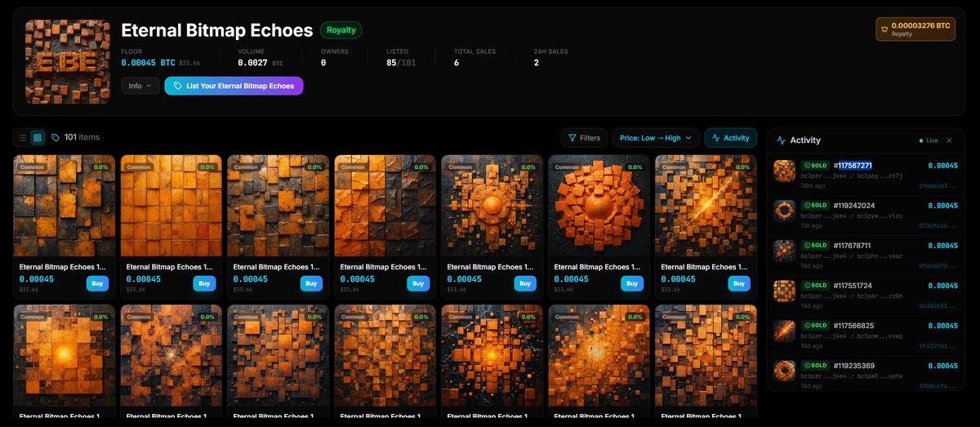The image size is (980, 427).
Task: Click the green Live indicator
Action: pyautogui.click(x=930, y=140)
